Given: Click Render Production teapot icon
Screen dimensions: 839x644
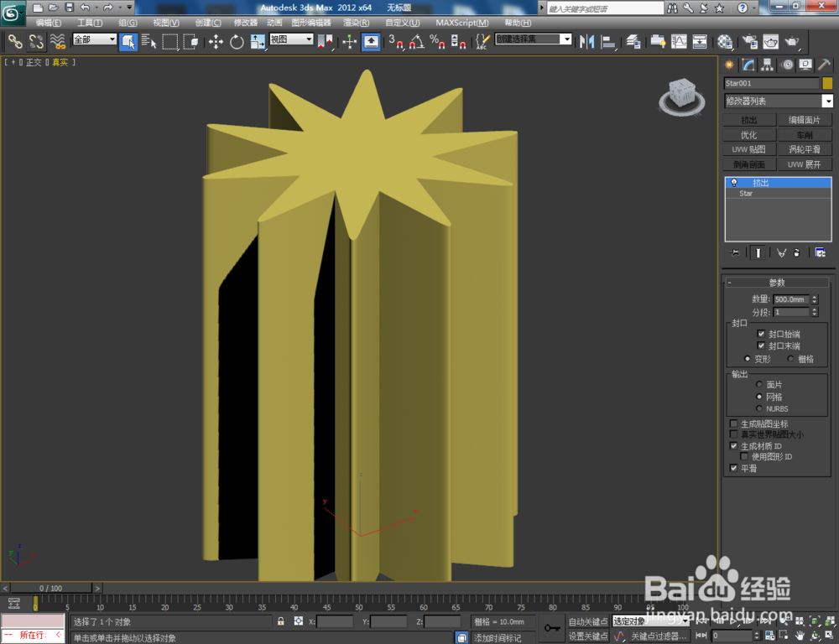Looking at the screenshot, I should click(792, 41).
